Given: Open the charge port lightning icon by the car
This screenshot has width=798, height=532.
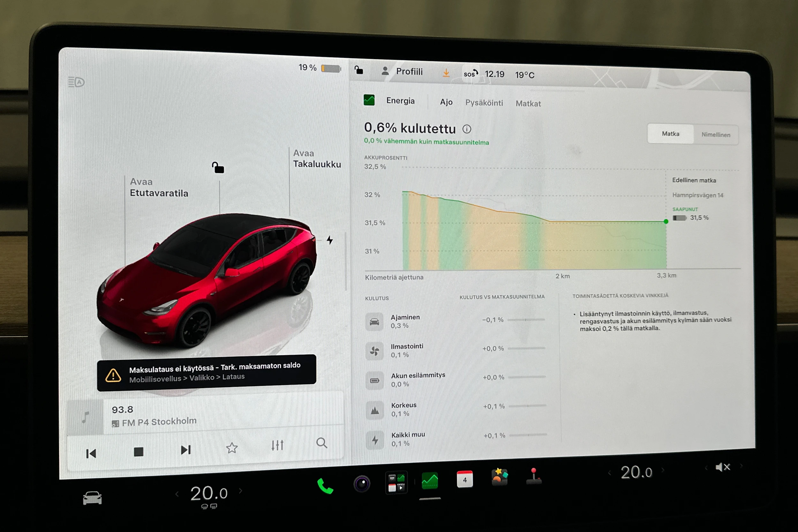Looking at the screenshot, I should pos(329,240).
